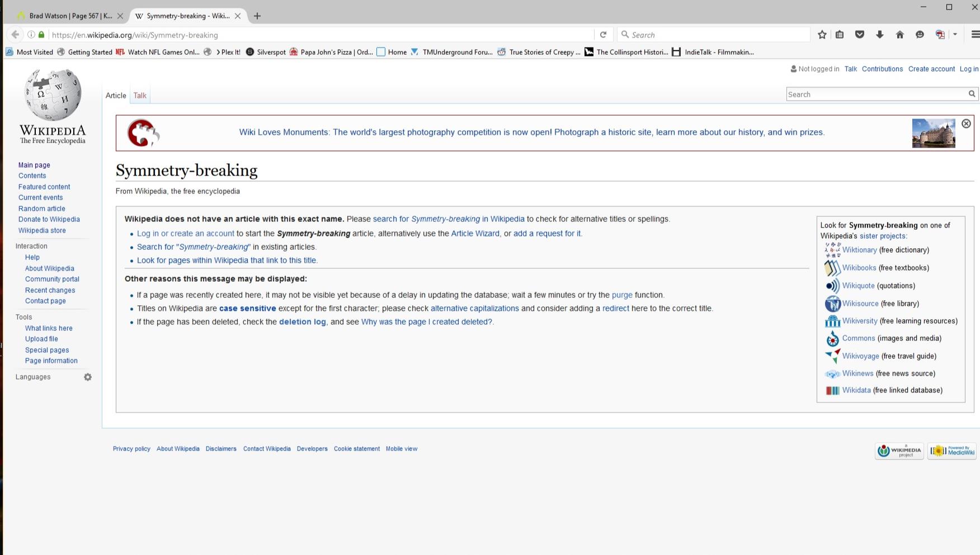
Task: Click the Wikivoyage icon
Action: [x=832, y=356]
